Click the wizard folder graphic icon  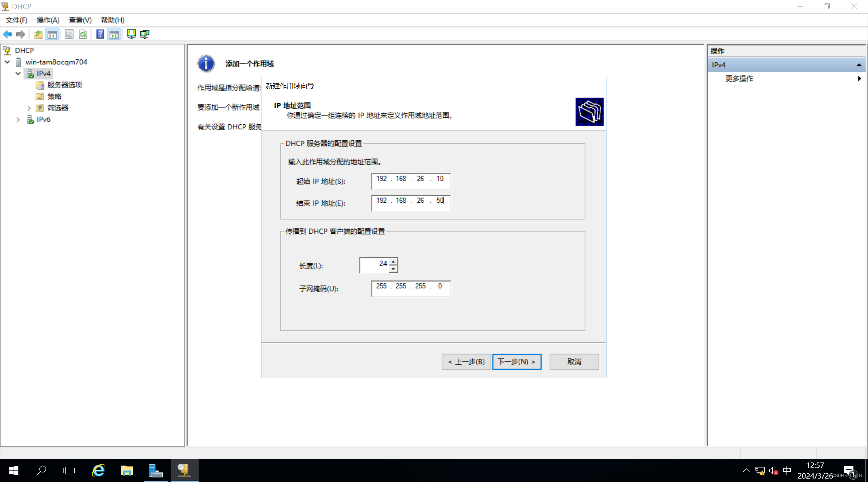coord(589,112)
